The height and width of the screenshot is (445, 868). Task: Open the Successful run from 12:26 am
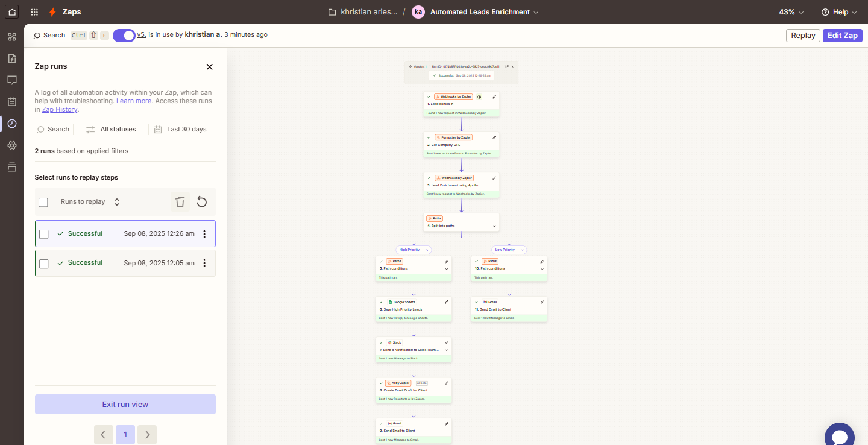125,233
